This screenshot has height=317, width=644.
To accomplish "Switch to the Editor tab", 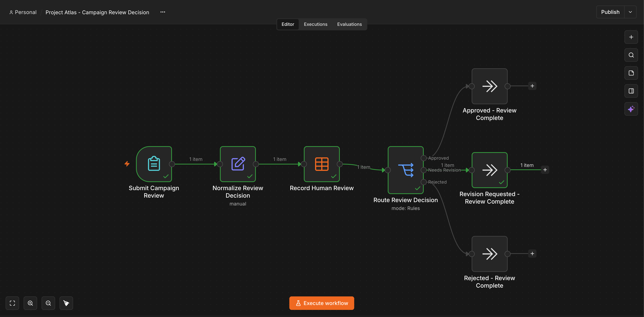I will click(288, 24).
